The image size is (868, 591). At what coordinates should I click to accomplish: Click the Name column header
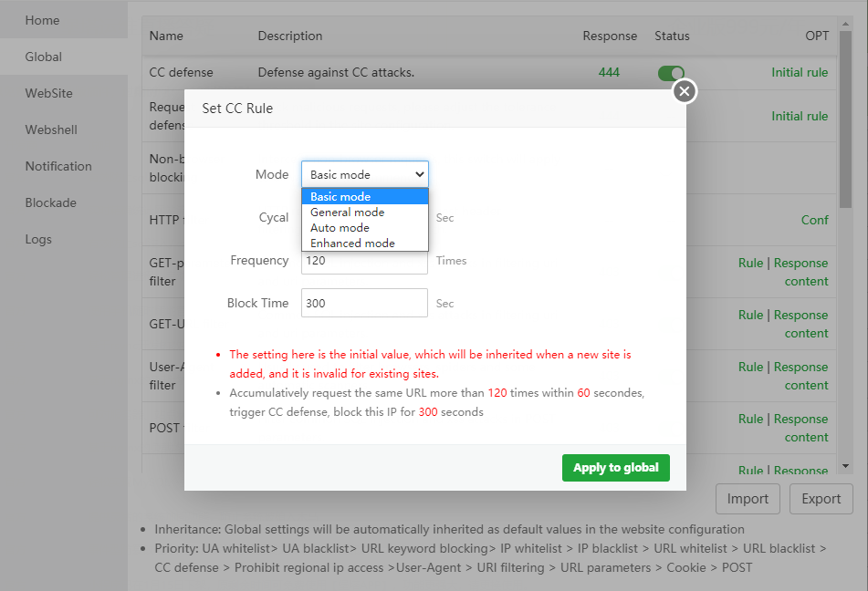click(166, 36)
